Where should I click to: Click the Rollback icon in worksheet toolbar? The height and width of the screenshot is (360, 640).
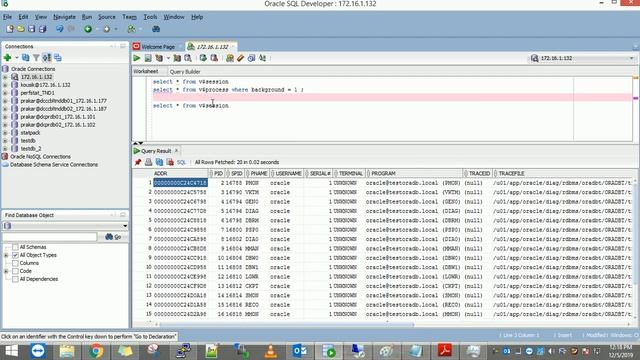click(x=214, y=58)
